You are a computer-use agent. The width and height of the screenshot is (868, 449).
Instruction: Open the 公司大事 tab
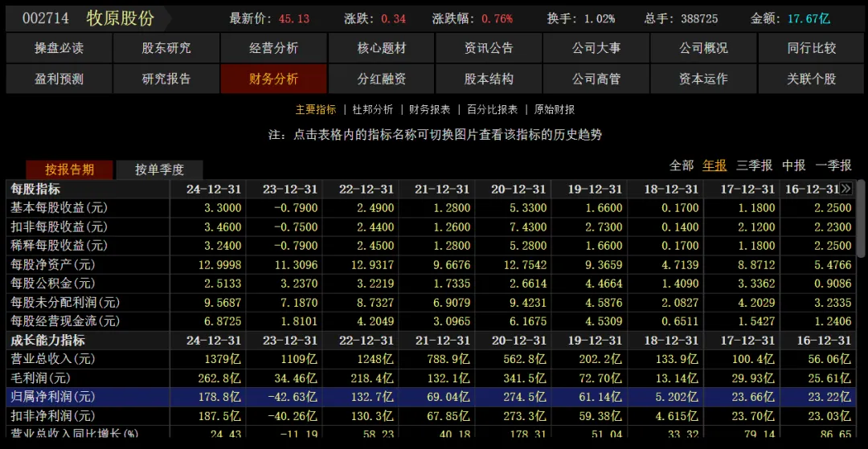pos(596,48)
